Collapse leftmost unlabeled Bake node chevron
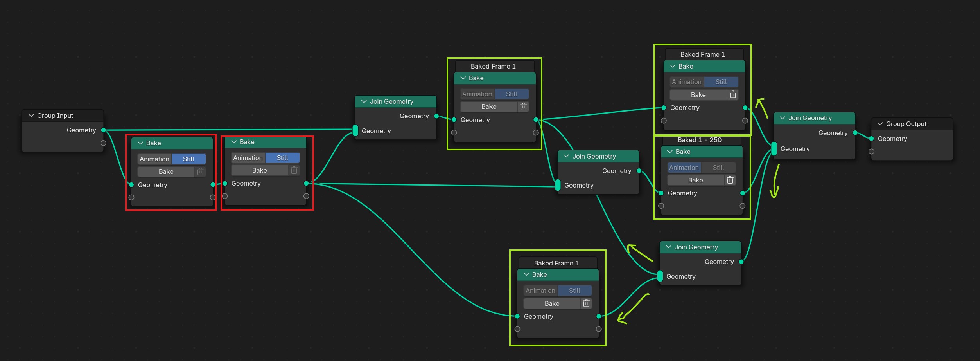 140,143
